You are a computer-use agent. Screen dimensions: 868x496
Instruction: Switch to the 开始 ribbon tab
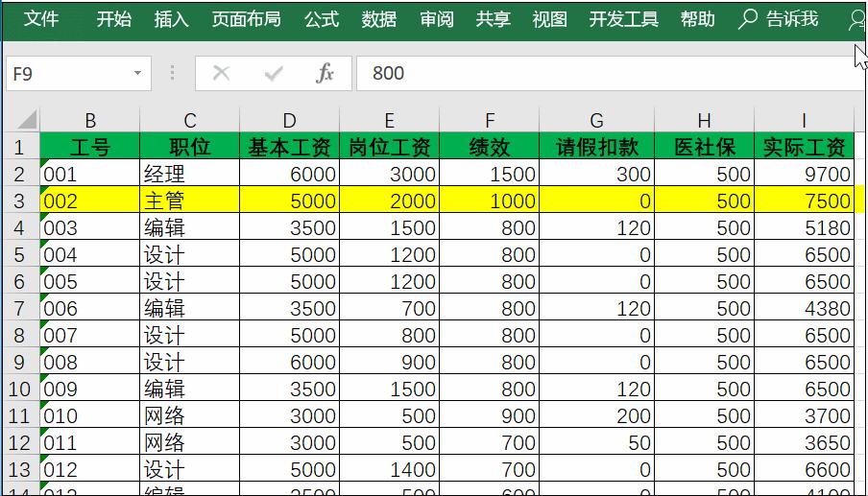pos(114,19)
